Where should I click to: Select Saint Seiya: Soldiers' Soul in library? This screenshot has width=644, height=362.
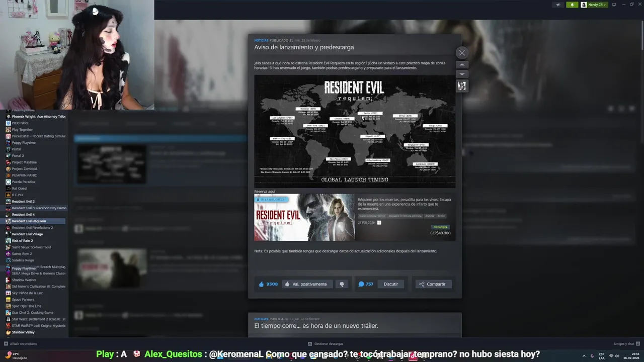[35, 247]
